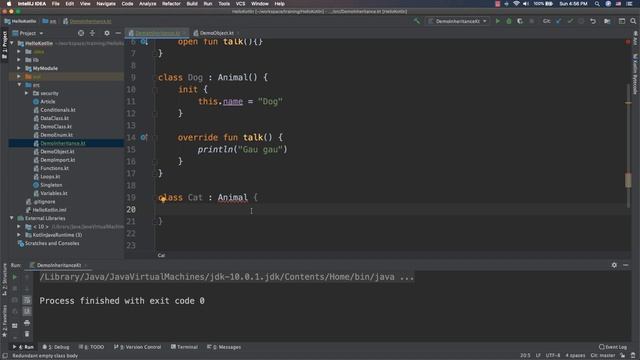Click the red error stripe indicator atop editor

[x=628, y=42]
